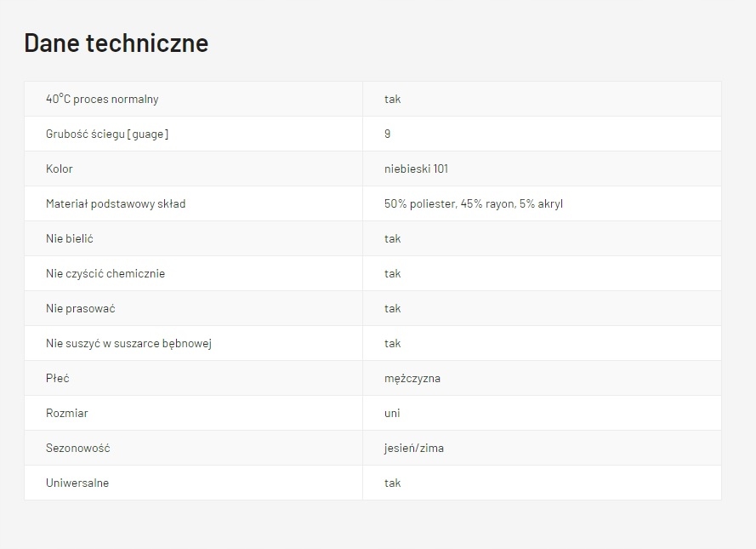Click the 'niebieski 101' color value
This screenshot has width=756, height=549.
click(x=416, y=169)
